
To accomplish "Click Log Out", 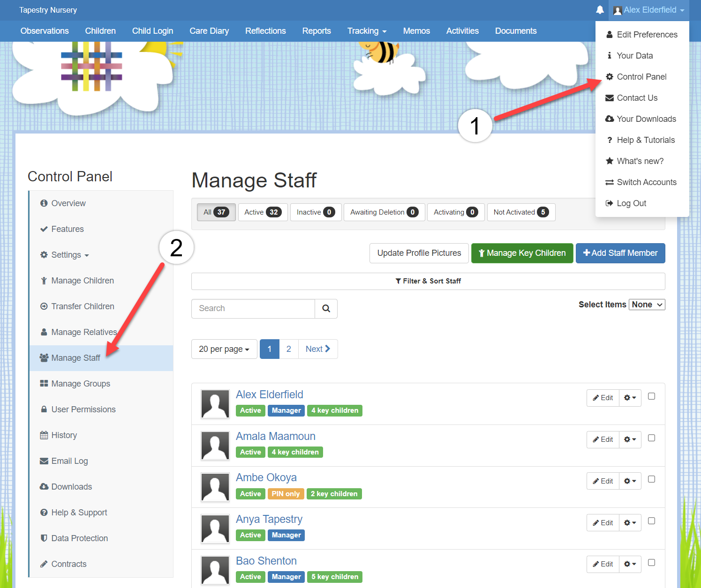I will pos(642,203).
